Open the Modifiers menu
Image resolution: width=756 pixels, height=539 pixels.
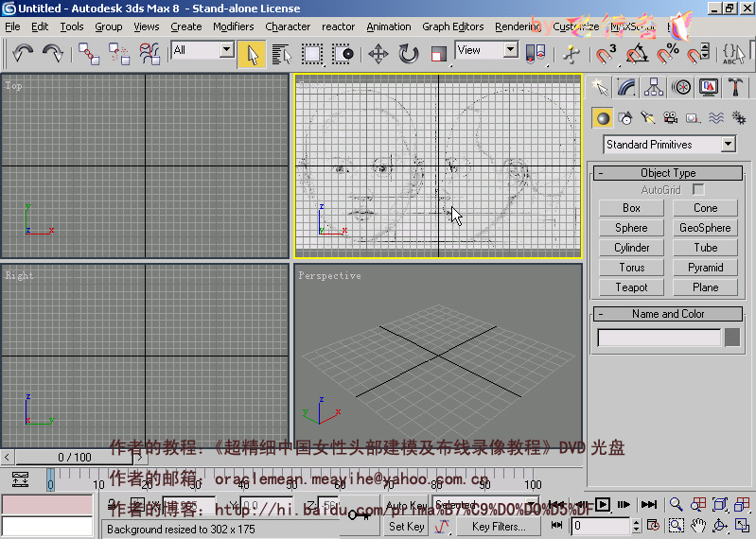(234, 26)
